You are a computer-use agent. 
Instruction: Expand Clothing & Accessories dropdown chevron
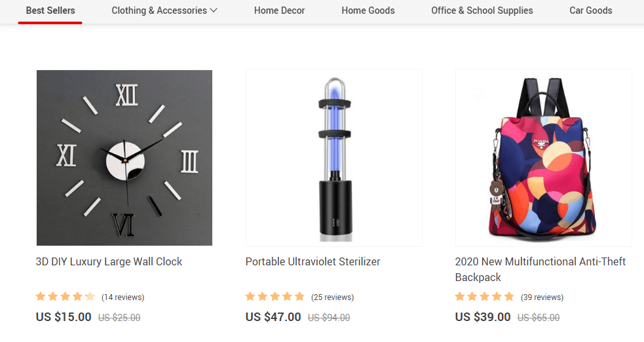coord(214,10)
